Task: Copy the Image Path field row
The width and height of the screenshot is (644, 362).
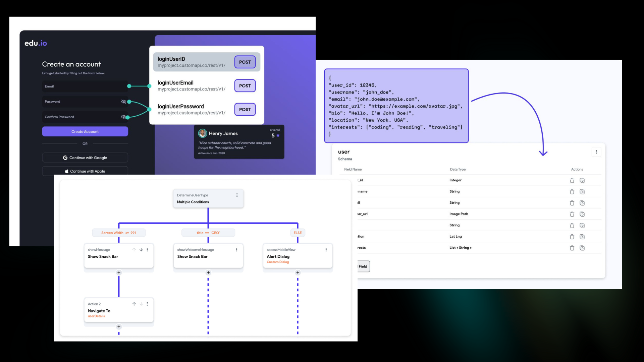Action: coord(582,214)
